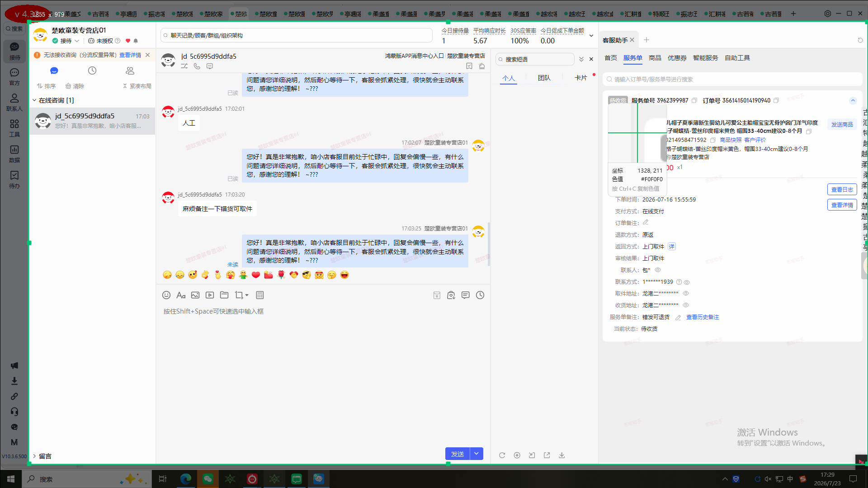868x488 pixels.
Task: Collapse the quick phrase panel with double chevron
Action: click(x=581, y=59)
